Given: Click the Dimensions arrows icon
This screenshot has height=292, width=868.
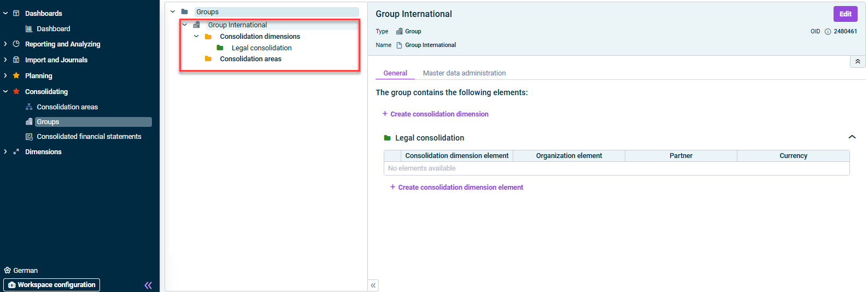Looking at the screenshot, I should coord(16,151).
